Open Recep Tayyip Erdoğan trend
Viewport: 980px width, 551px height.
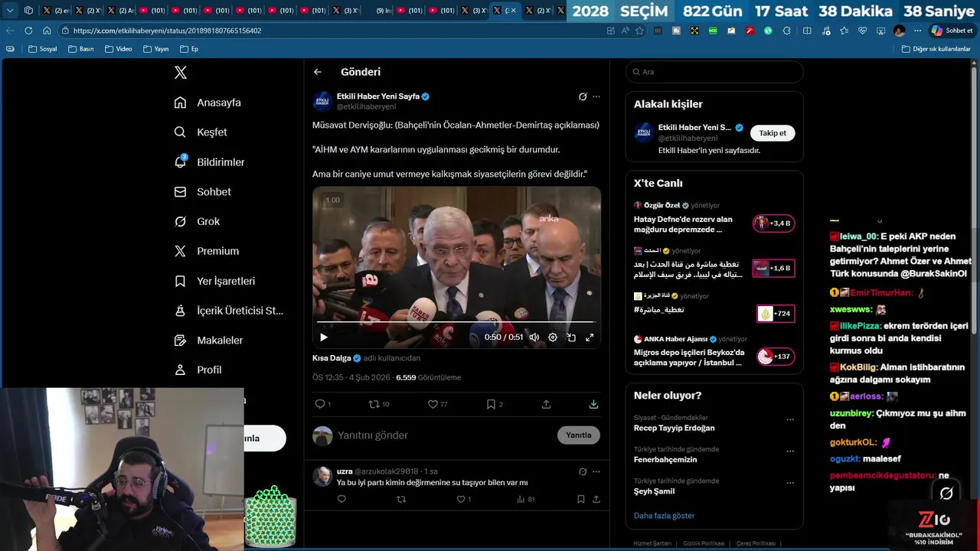pyautogui.click(x=674, y=428)
